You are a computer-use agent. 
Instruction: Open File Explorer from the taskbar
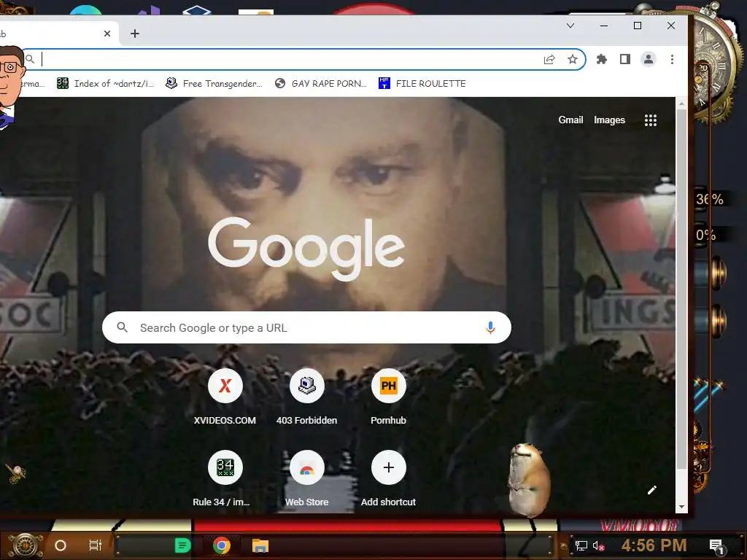coord(260,545)
